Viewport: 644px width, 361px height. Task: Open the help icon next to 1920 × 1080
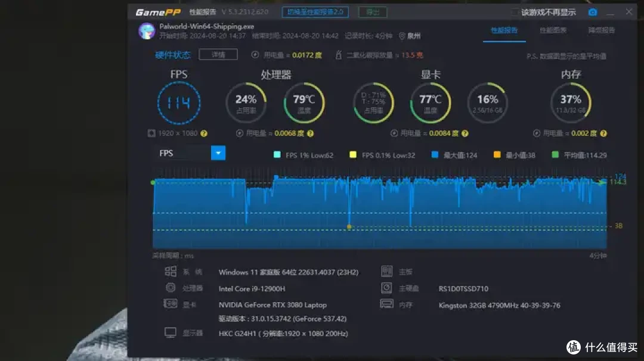[204, 133]
